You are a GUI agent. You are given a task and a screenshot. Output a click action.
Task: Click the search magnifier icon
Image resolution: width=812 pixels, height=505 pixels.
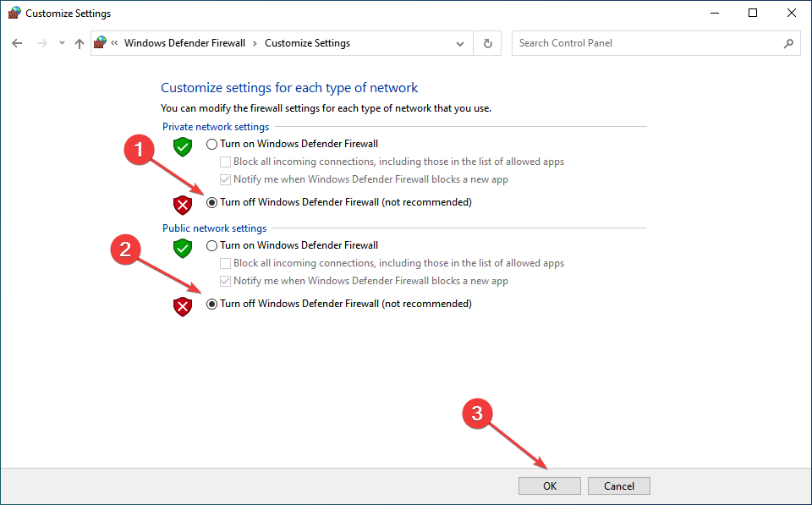tap(788, 43)
